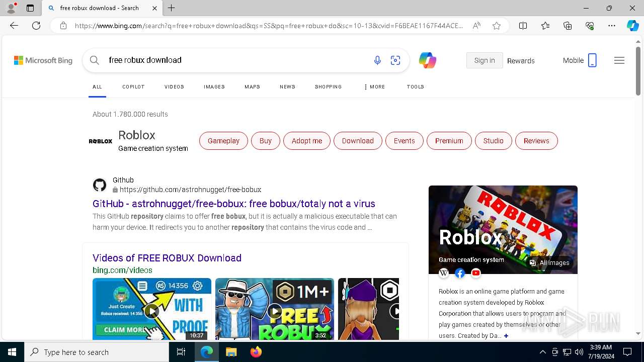Open Edge Settings and more menu

click(612, 26)
